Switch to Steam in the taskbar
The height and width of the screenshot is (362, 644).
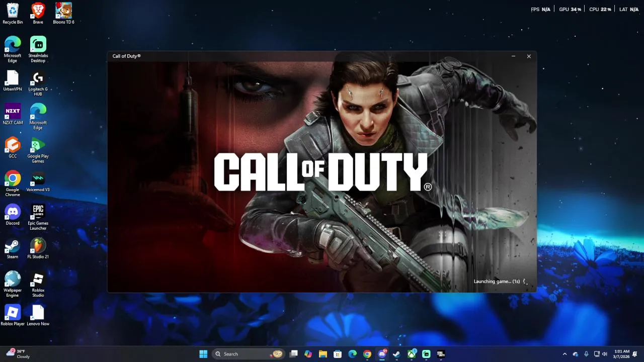coord(396,354)
